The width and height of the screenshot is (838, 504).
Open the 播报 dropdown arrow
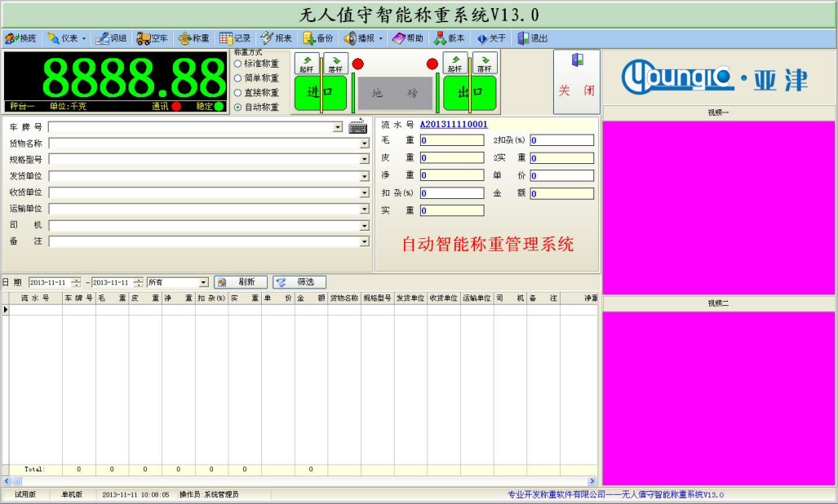[x=380, y=38]
